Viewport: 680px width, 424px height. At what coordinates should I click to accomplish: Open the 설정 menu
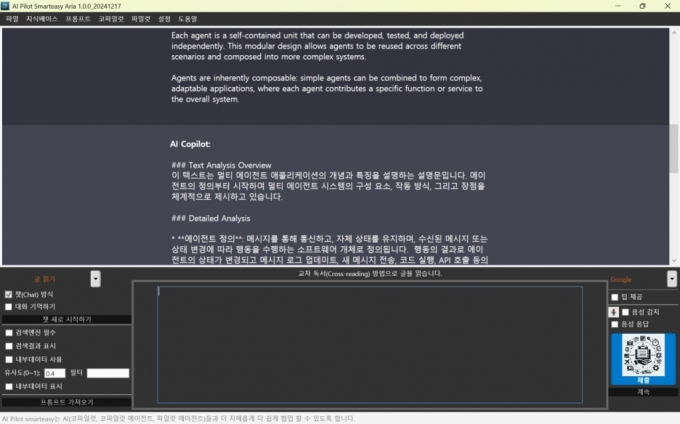(x=164, y=19)
